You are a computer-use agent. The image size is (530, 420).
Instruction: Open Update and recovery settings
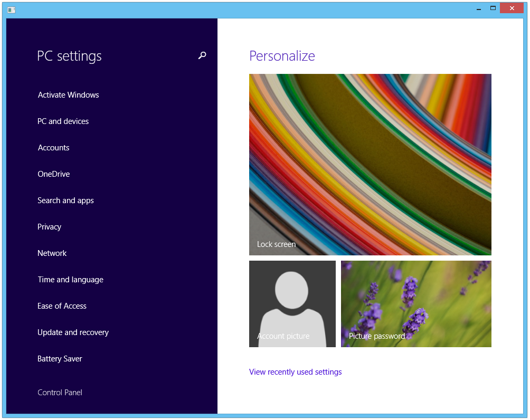tap(73, 332)
